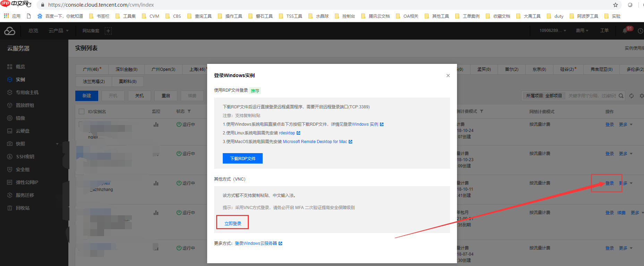Expand 更多 dropdown in 包年包月 row
Viewport: 644px width, 266px height.
coord(637,213)
